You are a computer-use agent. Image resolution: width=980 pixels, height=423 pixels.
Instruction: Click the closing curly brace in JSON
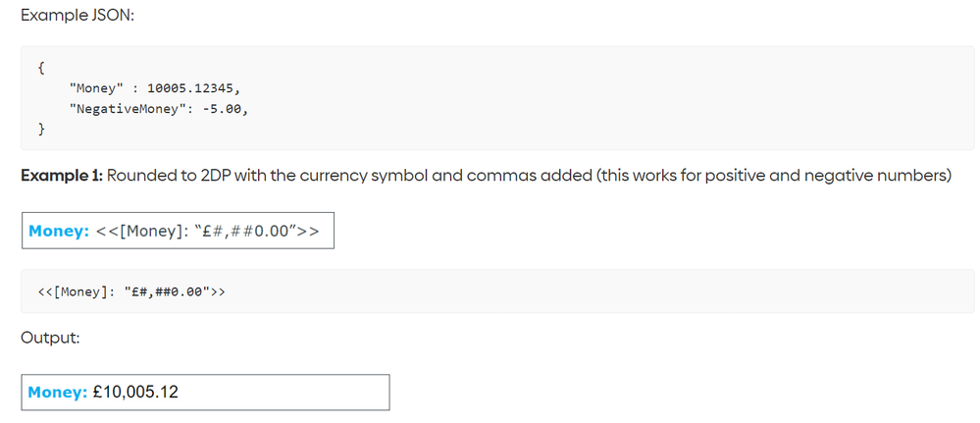41,130
